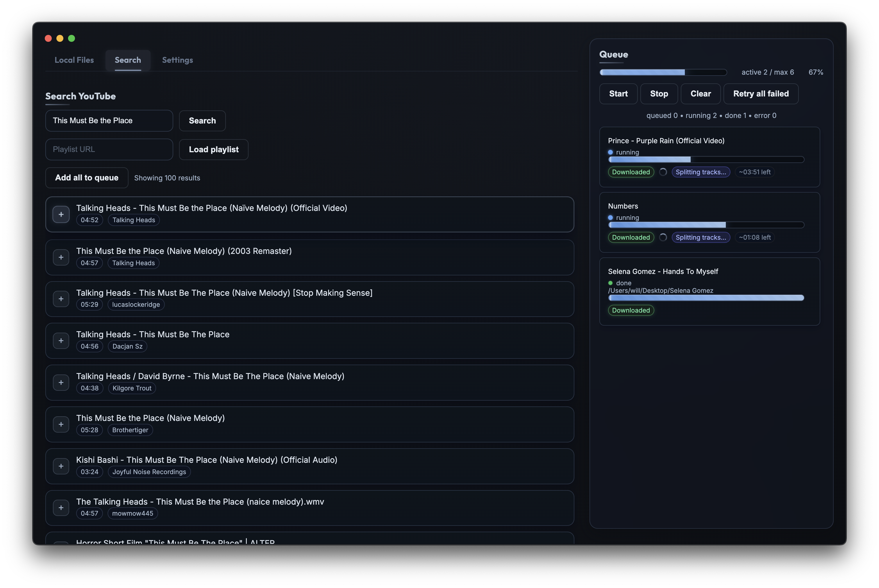Screen dimensions: 879x588
Task: Stop the running queue
Action: pos(659,94)
